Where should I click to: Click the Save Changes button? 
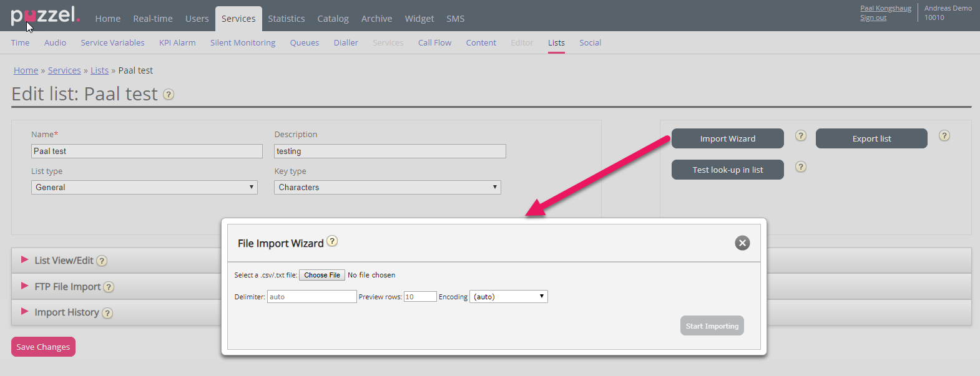43,347
